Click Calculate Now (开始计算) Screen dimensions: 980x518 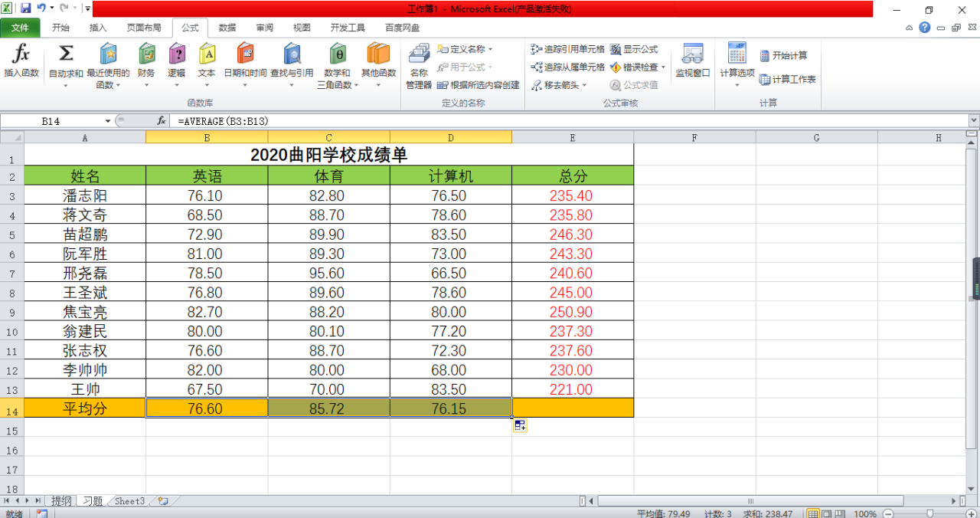783,56
